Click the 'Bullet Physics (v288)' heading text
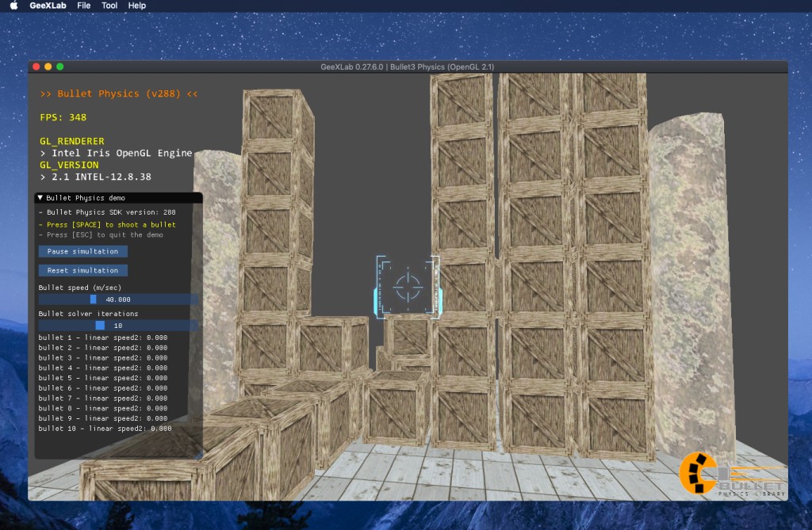 click(x=119, y=93)
